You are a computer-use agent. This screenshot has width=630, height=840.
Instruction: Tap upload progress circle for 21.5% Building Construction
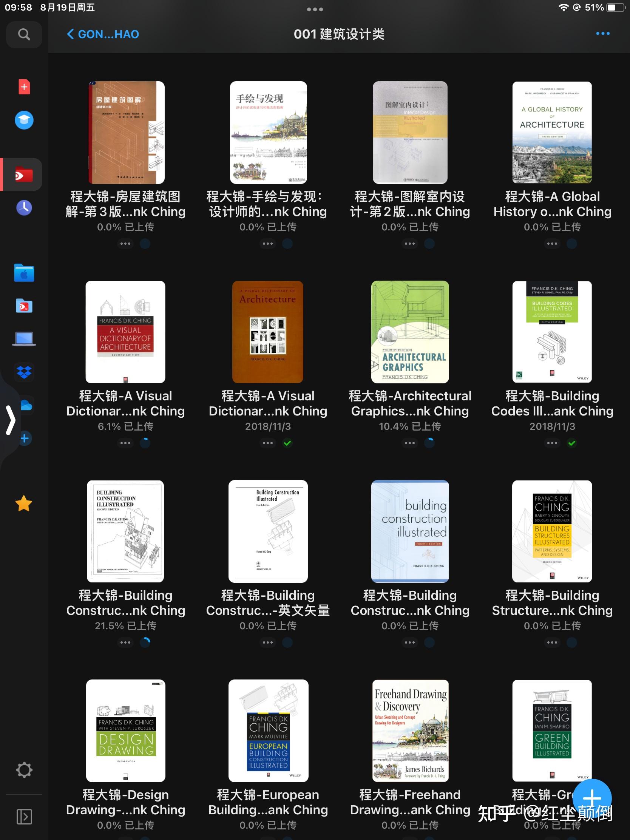click(x=145, y=642)
